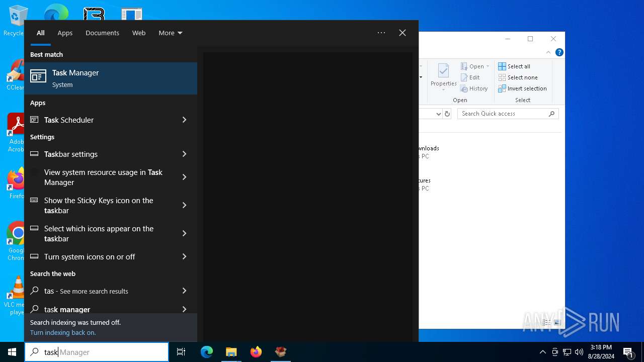Open the dropdown arrow next to Open
Viewport: 644px width, 362px height.
point(488,66)
